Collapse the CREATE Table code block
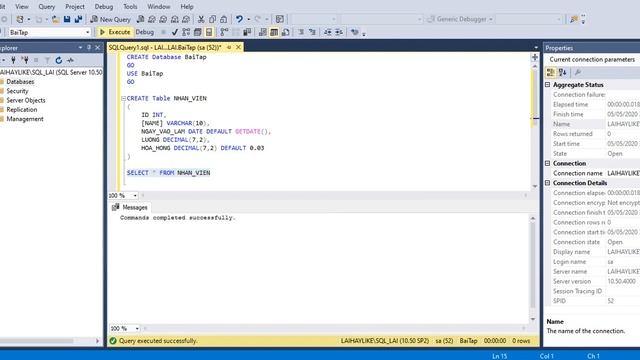Viewport: 640px width, 360px height. coord(123,98)
